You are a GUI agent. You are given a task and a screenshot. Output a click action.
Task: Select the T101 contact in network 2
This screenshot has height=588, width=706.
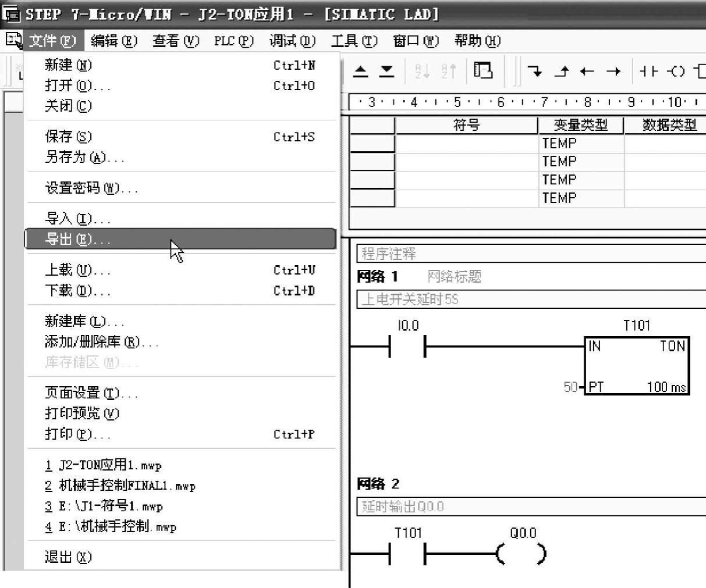pos(407,554)
